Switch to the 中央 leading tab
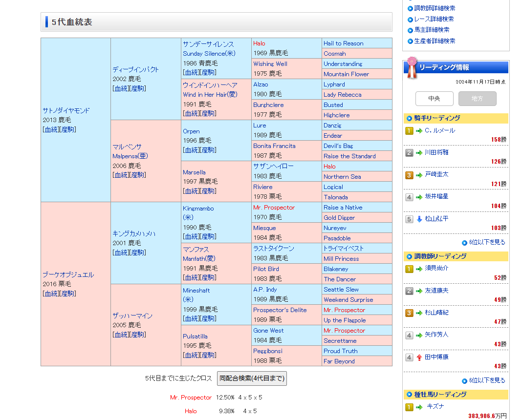Screen dimensions: 523x420 [x=434, y=99]
